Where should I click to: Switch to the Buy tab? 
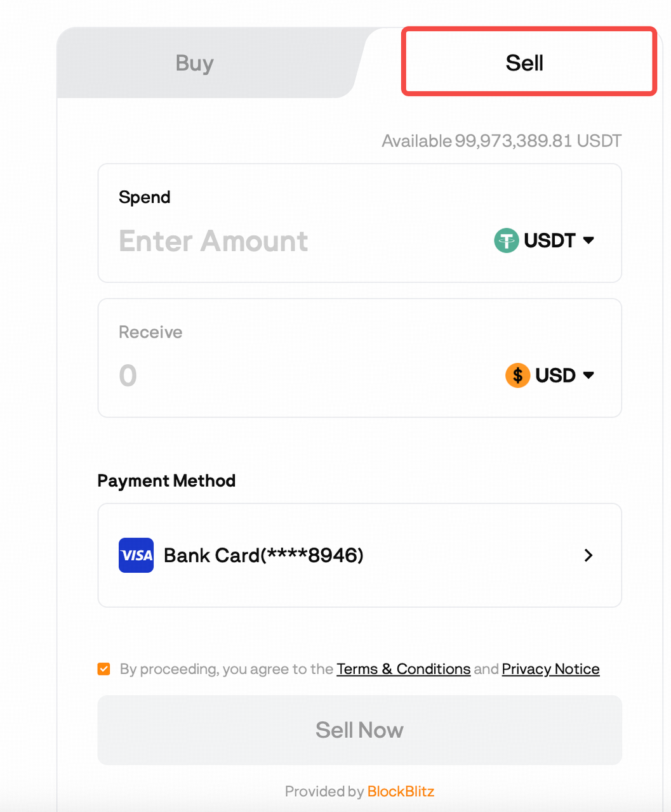[194, 63]
